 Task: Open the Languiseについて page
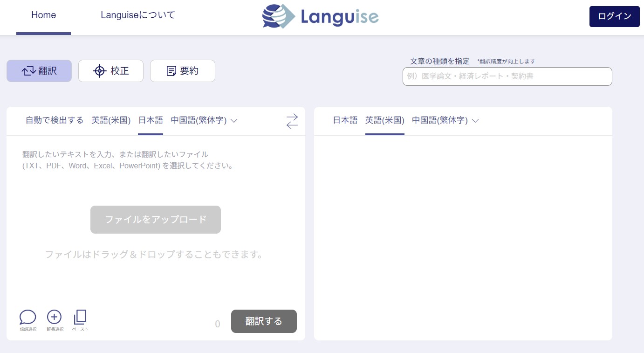pyautogui.click(x=137, y=15)
